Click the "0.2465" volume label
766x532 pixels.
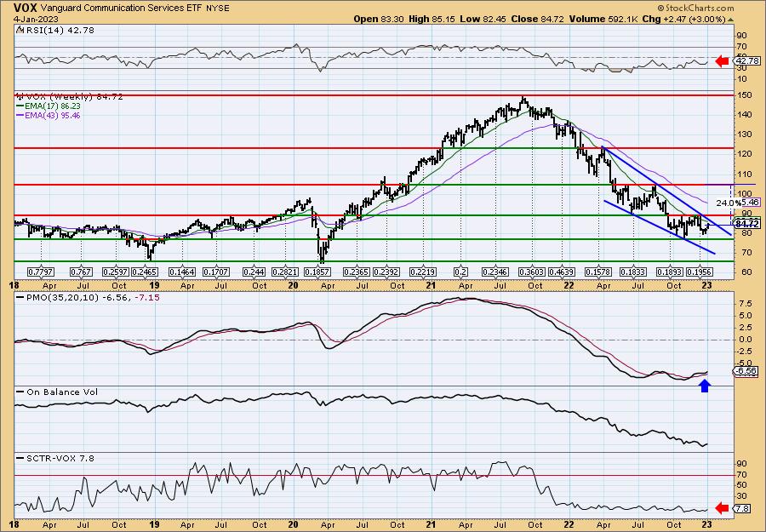(x=145, y=272)
